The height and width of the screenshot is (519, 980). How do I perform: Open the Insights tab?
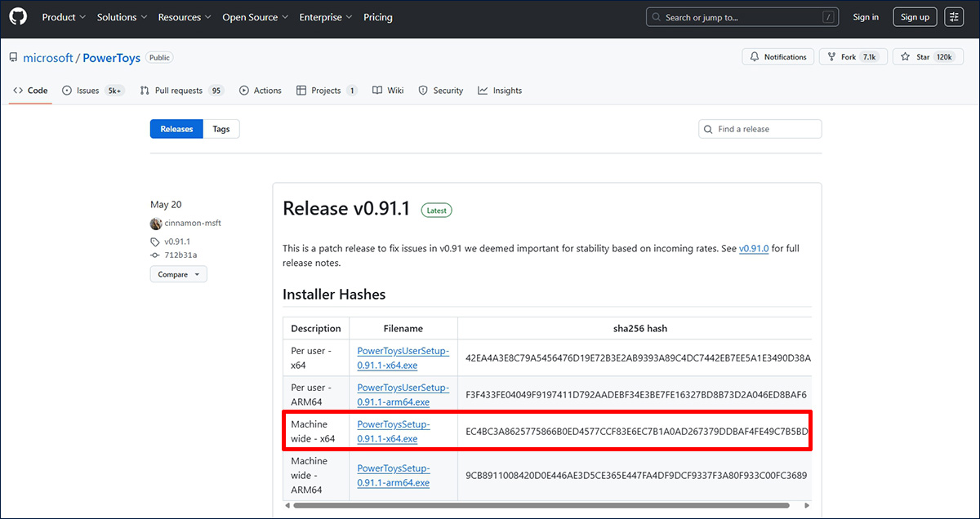click(500, 91)
